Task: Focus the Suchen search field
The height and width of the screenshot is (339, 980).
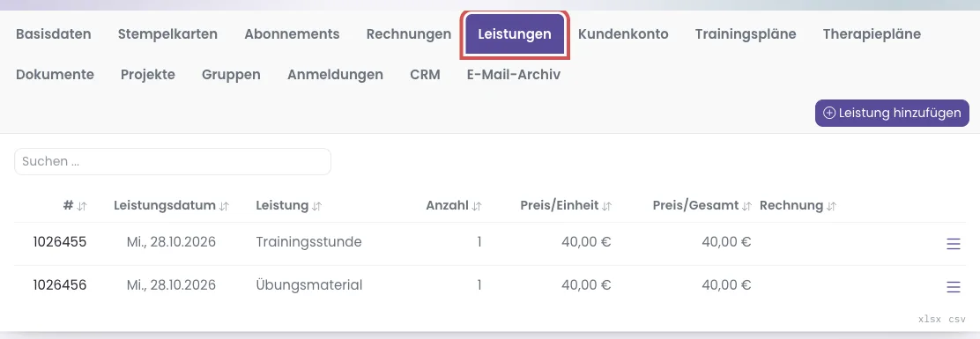Action: (x=173, y=161)
